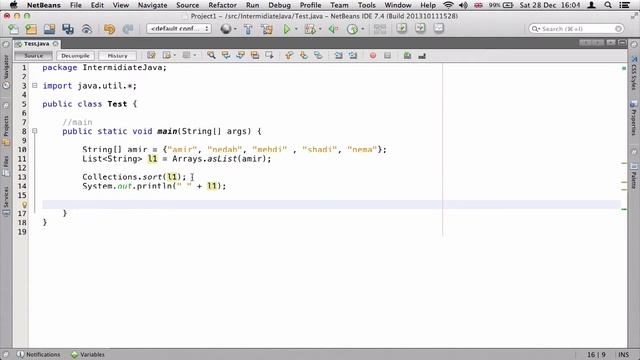Image resolution: width=640 pixels, height=360 pixels.
Task: Open the Navigator side panel
Action: coord(6,71)
